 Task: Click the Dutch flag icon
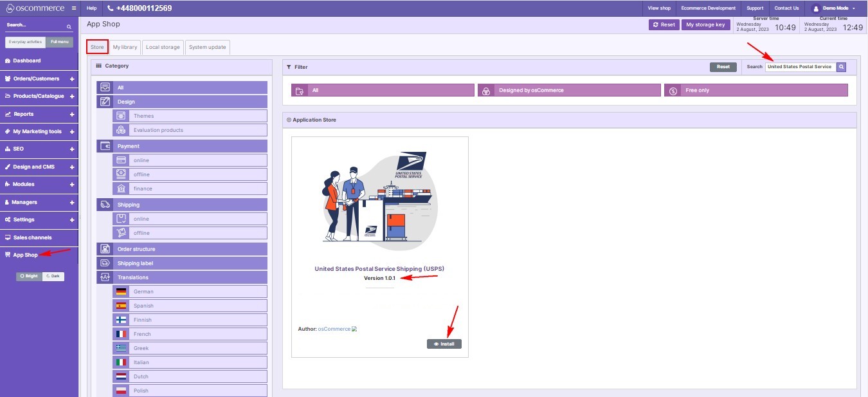coord(121,376)
